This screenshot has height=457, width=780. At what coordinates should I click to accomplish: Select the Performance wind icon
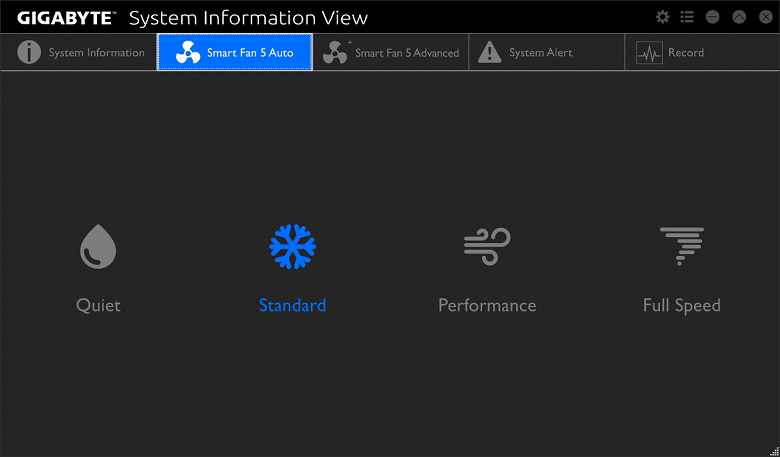(x=487, y=246)
